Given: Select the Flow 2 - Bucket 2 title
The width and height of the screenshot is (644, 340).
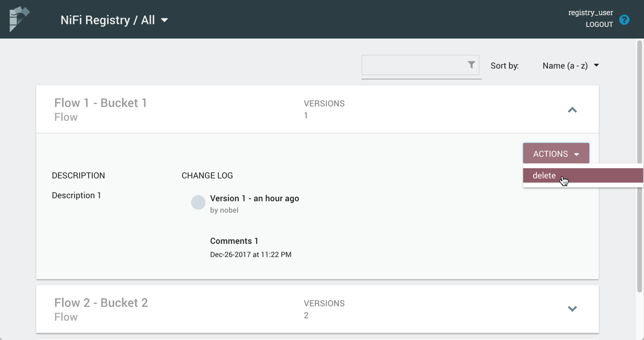Looking at the screenshot, I should (x=101, y=303).
